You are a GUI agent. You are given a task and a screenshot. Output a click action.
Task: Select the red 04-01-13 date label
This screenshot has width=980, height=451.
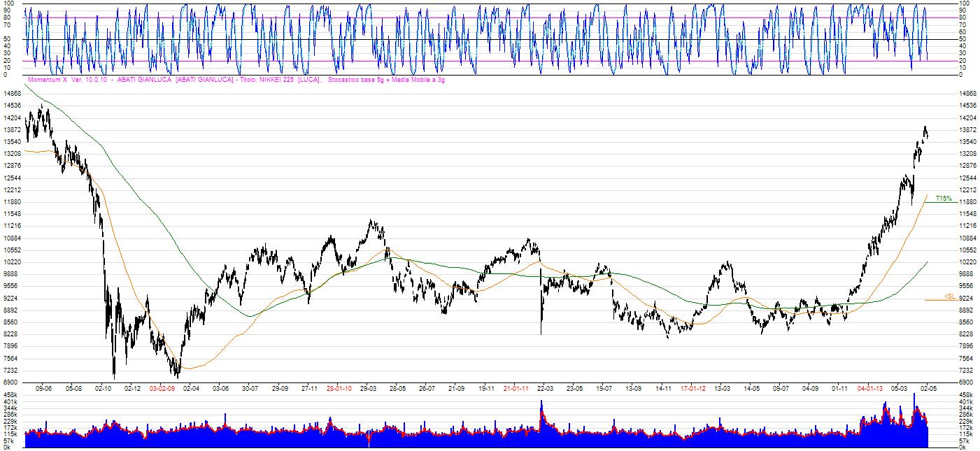pos(869,387)
